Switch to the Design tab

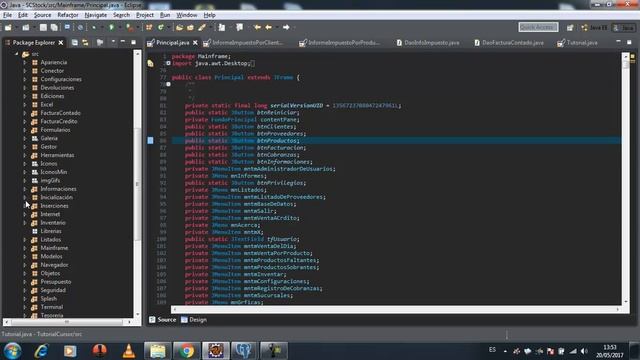(194, 320)
